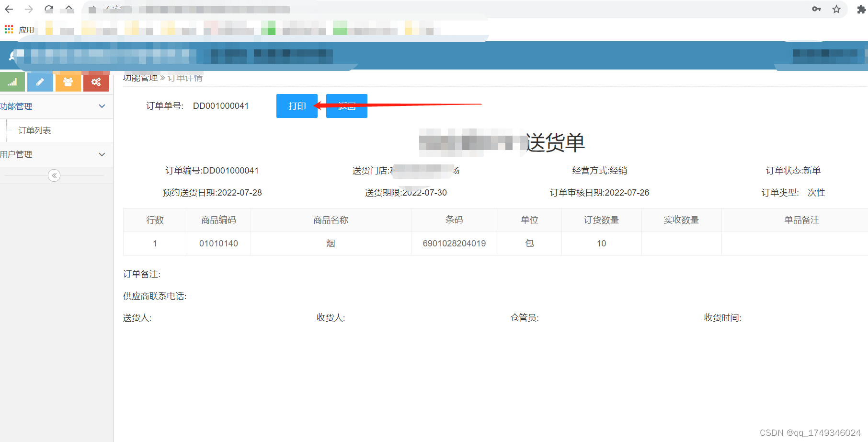The height and width of the screenshot is (442, 868).
Task: Click the 条码 column header
Action: [x=454, y=220]
